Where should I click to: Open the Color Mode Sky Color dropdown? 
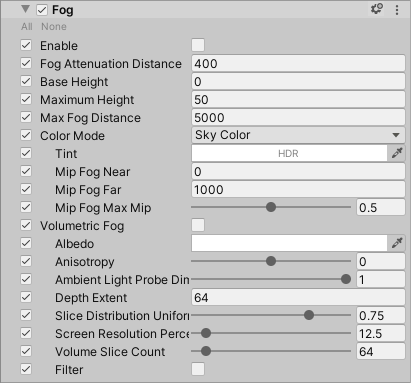[298, 135]
